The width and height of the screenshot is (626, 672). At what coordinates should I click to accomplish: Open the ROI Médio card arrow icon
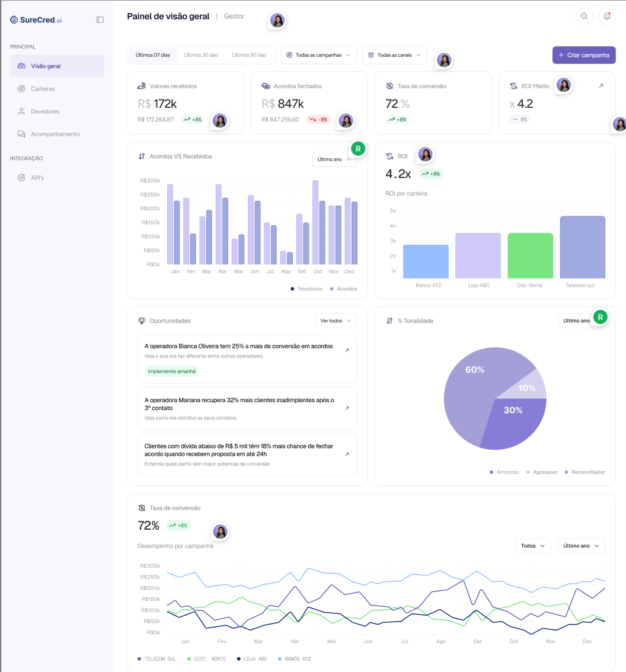[601, 86]
